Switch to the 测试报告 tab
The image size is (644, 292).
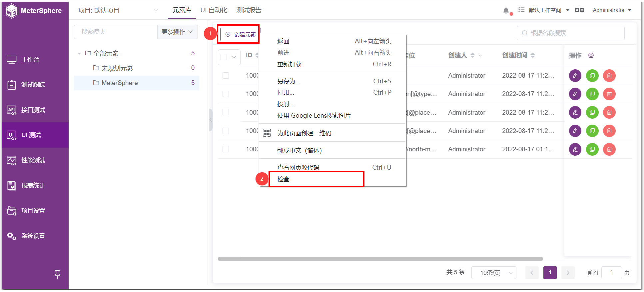[x=249, y=10]
